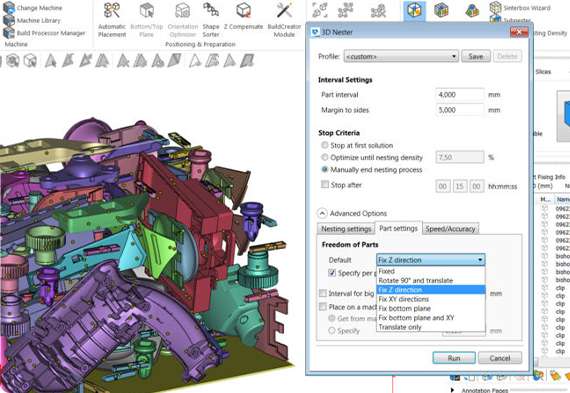Switch to the Nesting settings tab
The height and width of the screenshot is (393, 570).
346,229
